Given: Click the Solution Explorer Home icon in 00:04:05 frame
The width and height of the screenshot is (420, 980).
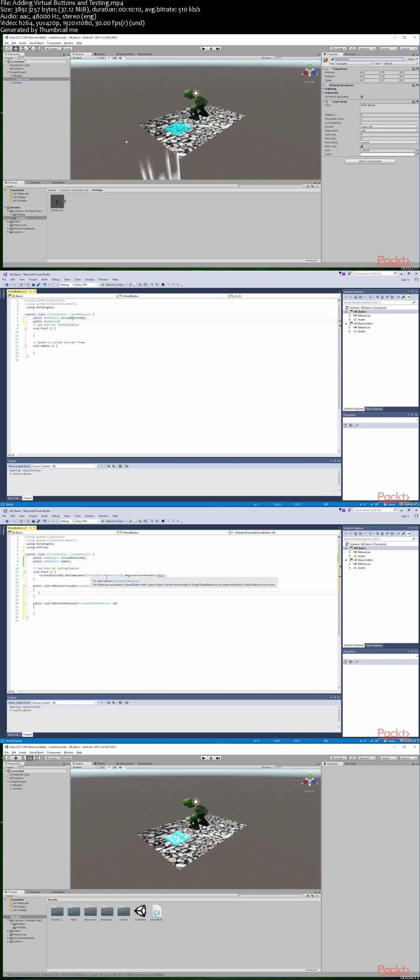Looking at the screenshot, I should pos(356,297).
